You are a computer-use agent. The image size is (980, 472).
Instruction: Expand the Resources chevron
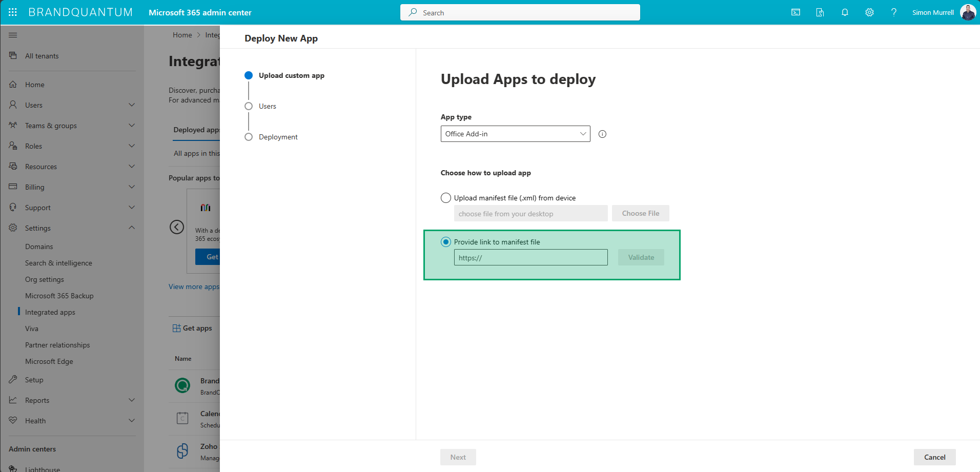tap(132, 166)
